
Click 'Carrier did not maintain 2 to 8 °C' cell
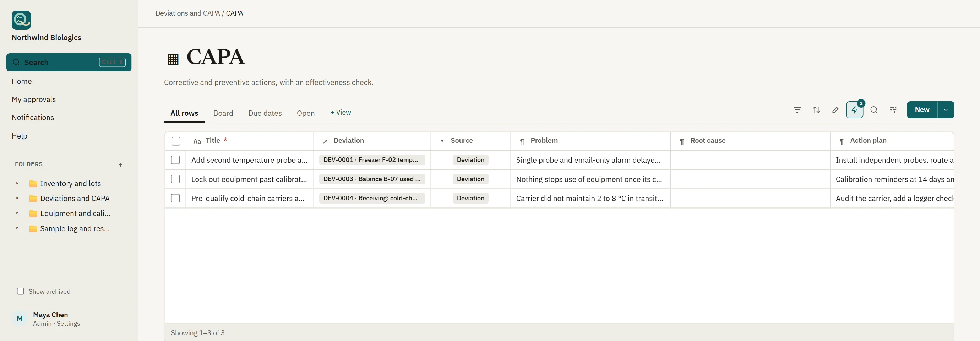[x=590, y=199]
